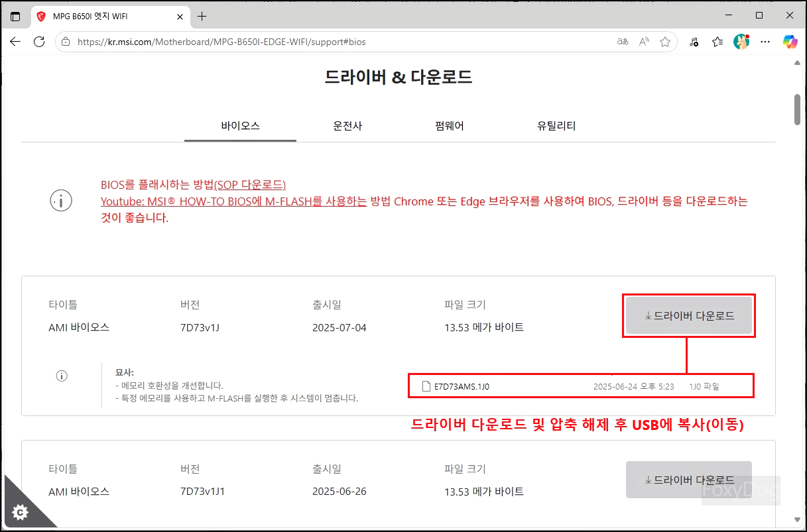Open the favorites list icon

[x=717, y=42]
